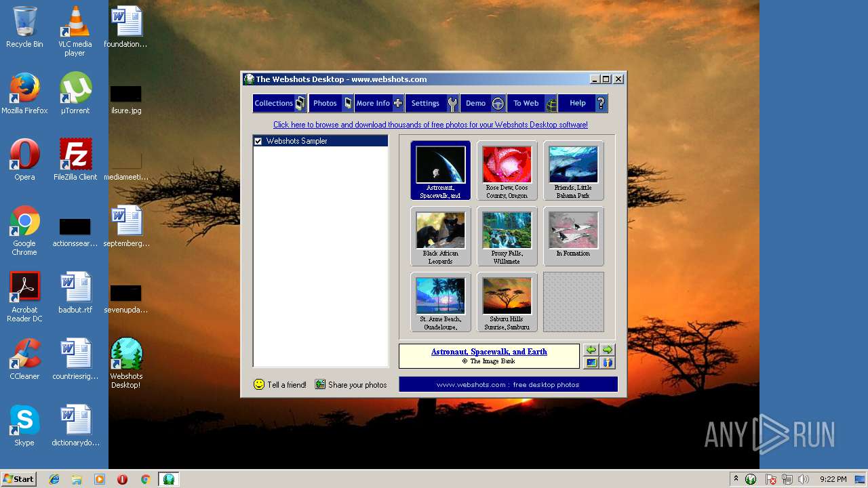Click the set as wallpaper picture icon

(x=591, y=363)
